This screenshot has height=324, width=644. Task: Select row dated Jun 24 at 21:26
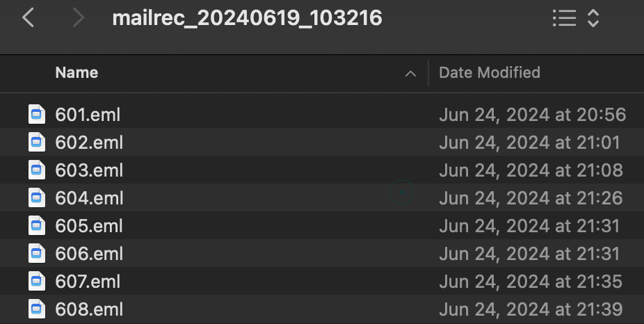coord(322,198)
